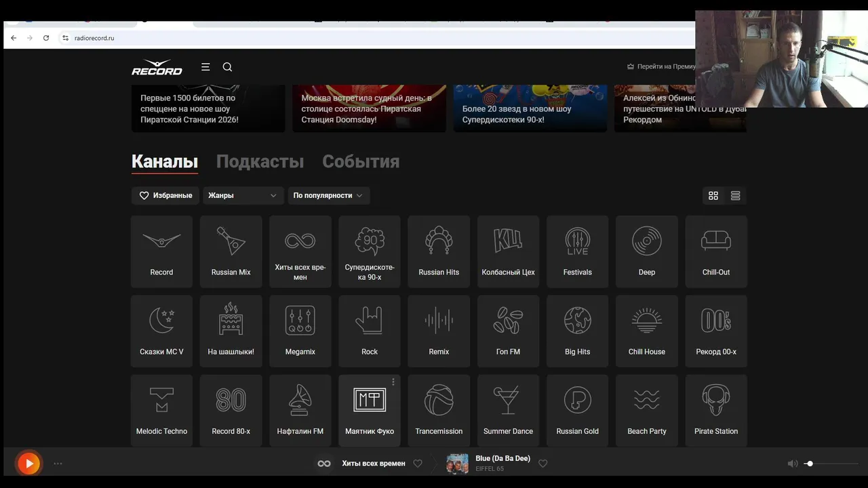
Task: Toggle the Избранные favorites filter
Action: click(165, 195)
